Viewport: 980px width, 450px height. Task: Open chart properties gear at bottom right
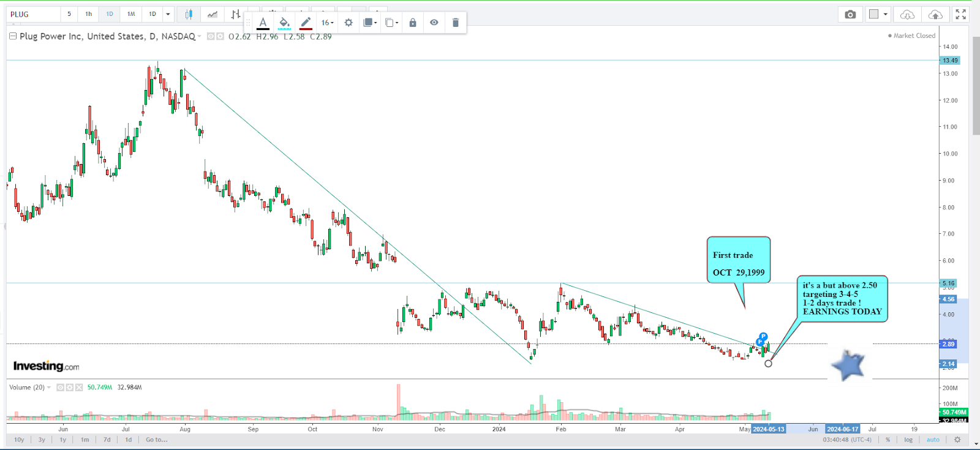tap(957, 440)
